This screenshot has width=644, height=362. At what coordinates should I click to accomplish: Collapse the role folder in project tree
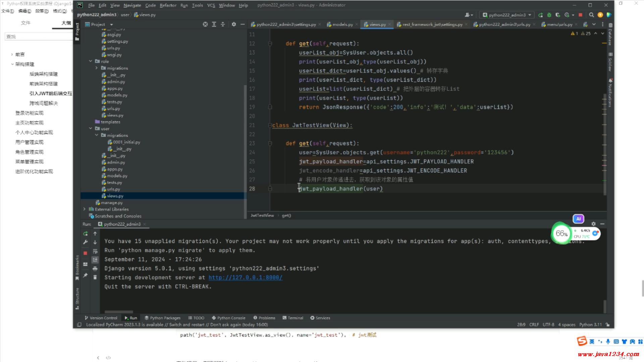91,61
